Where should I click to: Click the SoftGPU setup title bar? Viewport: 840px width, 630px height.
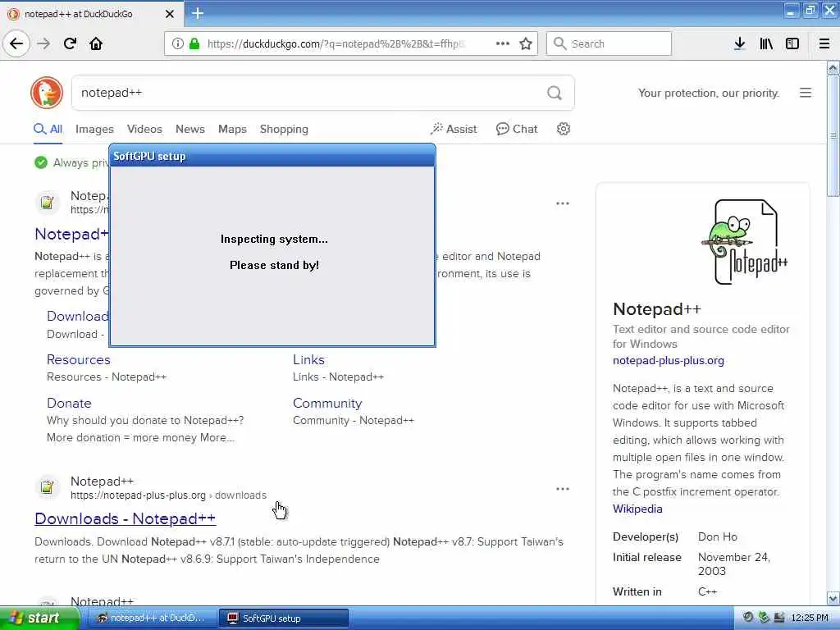[272, 156]
